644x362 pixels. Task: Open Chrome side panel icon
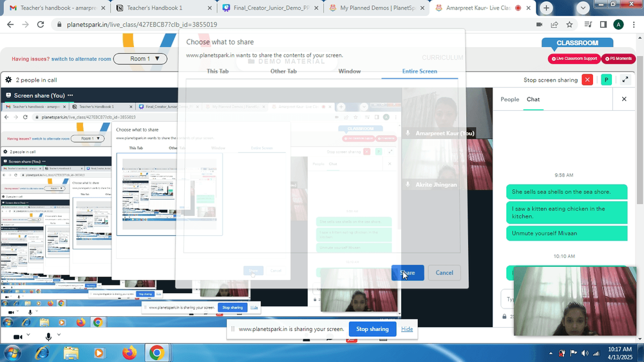coord(603,24)
